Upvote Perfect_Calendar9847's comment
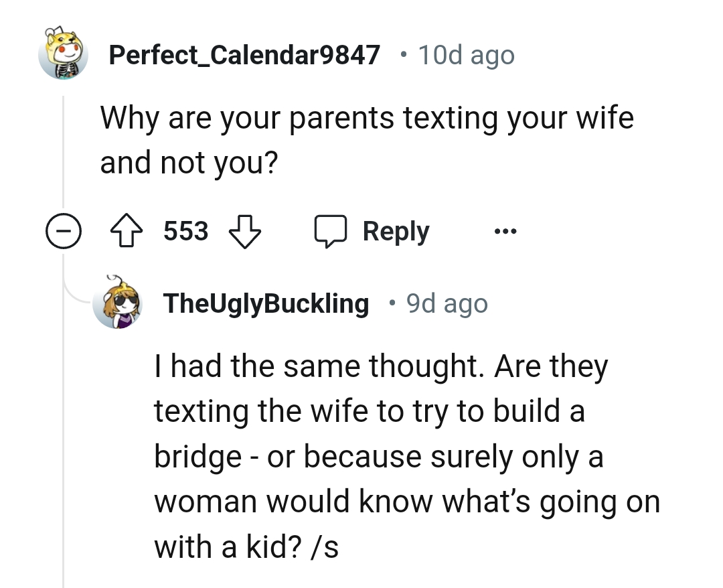Screen dimensions: 723x588 coord(127,230)
